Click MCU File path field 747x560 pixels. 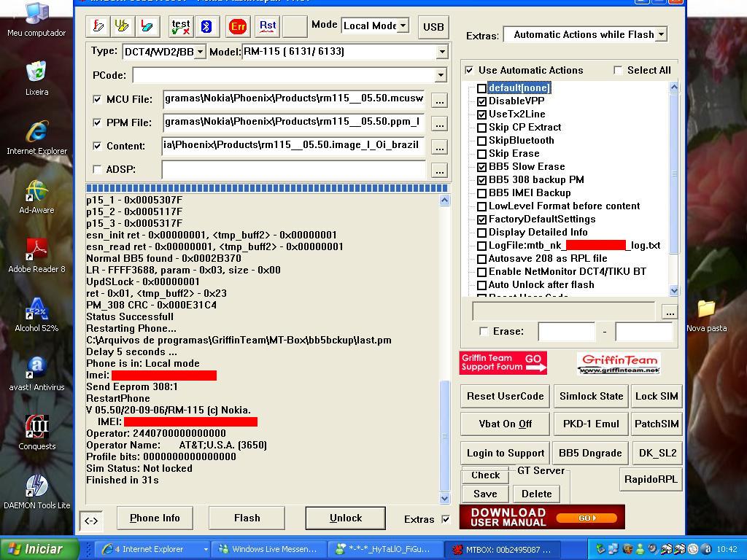pos(293,100)
